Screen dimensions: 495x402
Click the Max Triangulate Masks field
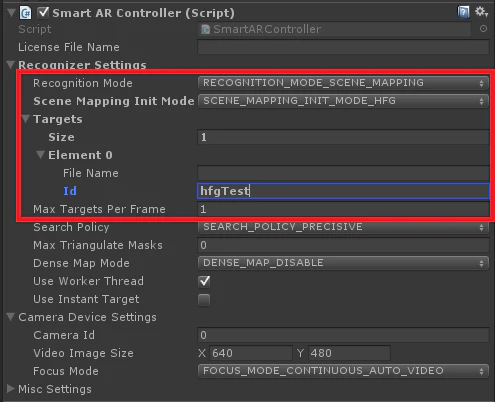[x=343, y=245]
